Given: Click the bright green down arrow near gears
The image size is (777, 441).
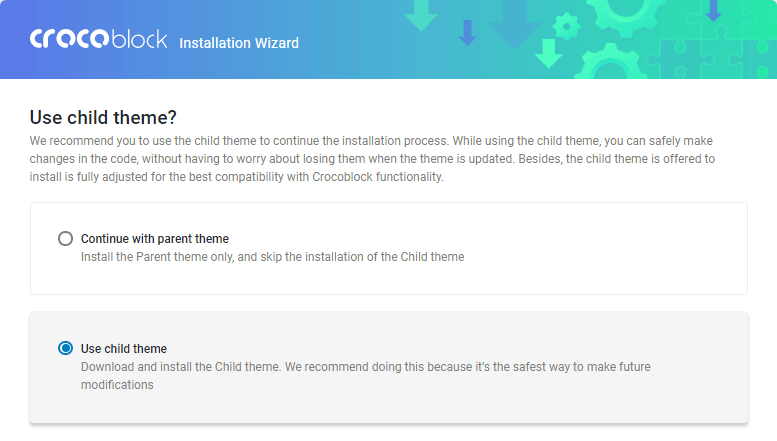Looking at the screenshot, I should [549, 54].
